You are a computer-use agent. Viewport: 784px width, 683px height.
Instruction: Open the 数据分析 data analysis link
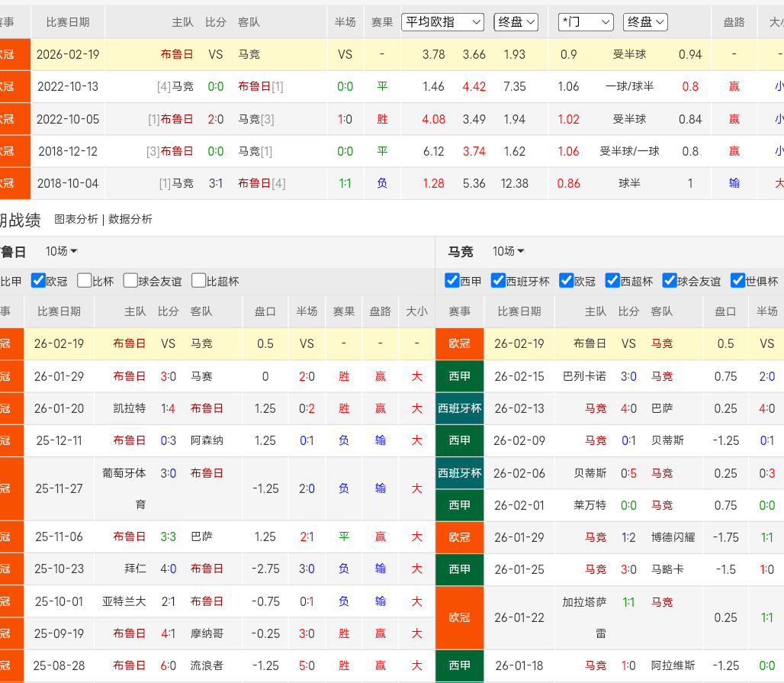(130, 219)
